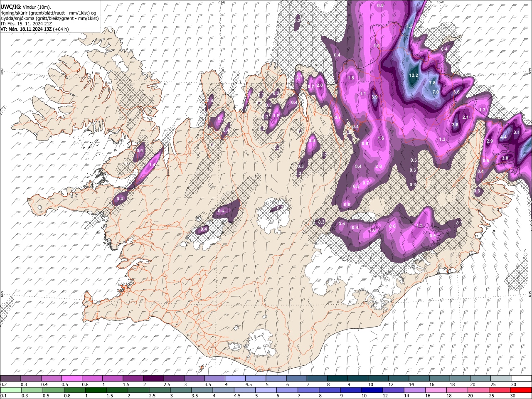Click the 12.2 precipitation maximum value on map
This screenshot has width=532, height=399.
pos(413,76)
